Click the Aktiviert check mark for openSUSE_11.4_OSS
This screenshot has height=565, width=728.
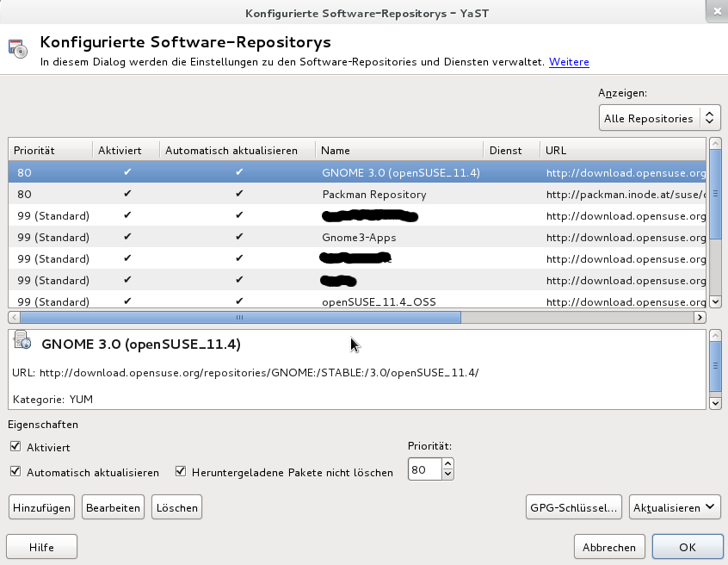pos(127,301)
